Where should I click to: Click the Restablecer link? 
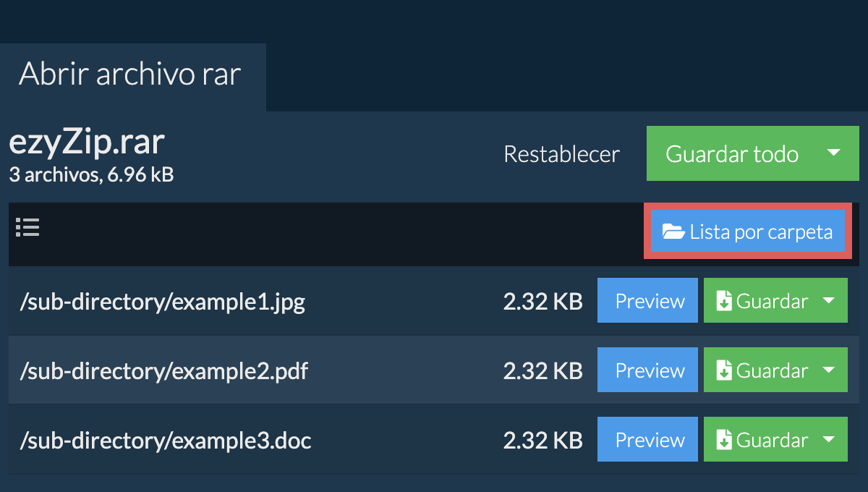tap(561, 154)
